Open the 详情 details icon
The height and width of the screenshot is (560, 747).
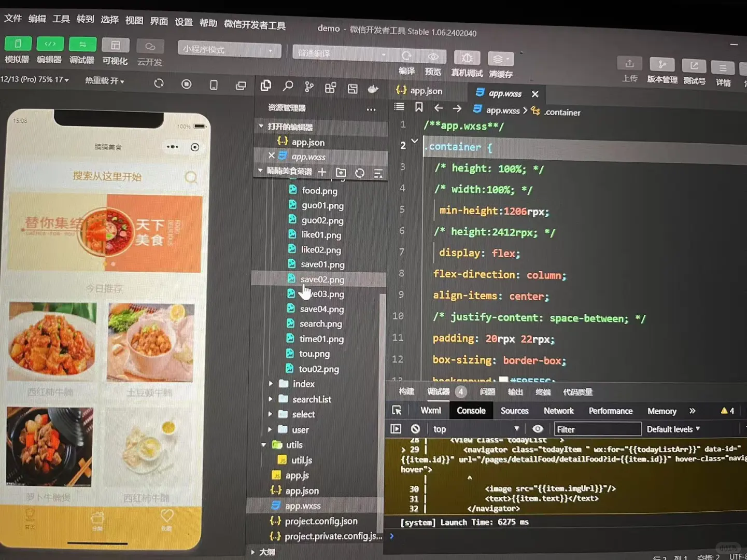pyautogui.click(x=723, y=68)
